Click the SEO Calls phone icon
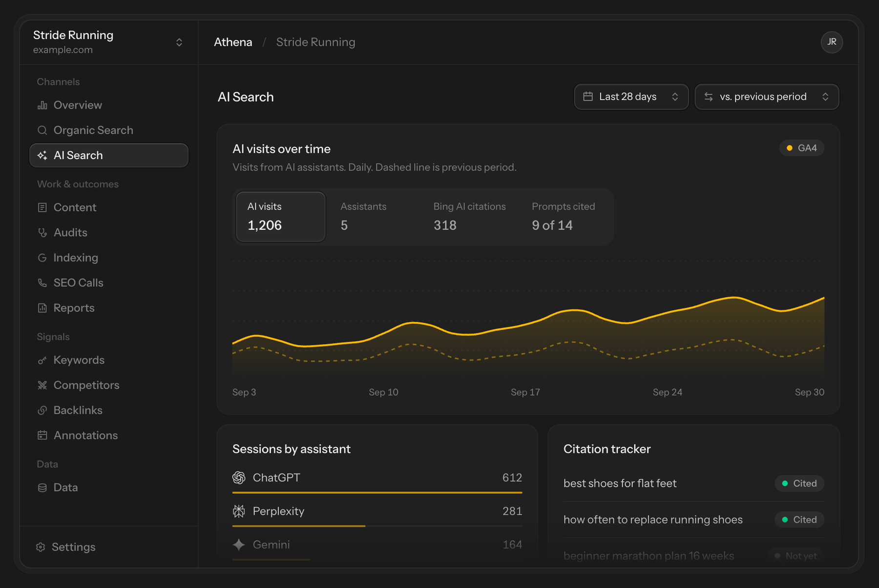This screenshot has height=588, width=879. click(x=42, y=283)
